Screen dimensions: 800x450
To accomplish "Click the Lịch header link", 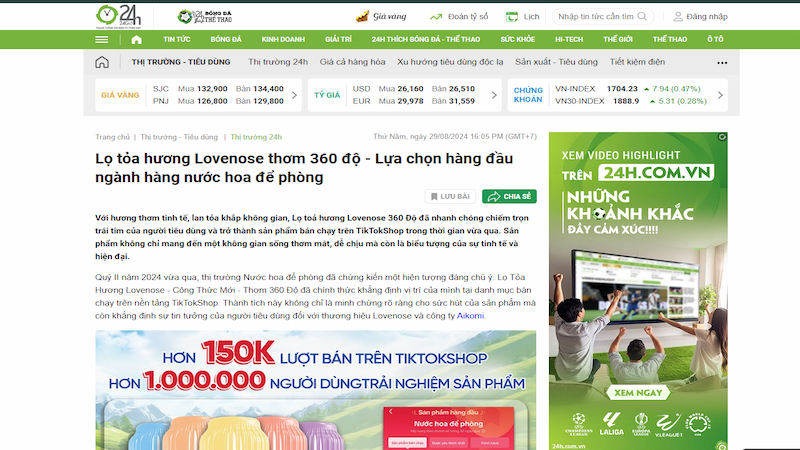I will [531, 16].
